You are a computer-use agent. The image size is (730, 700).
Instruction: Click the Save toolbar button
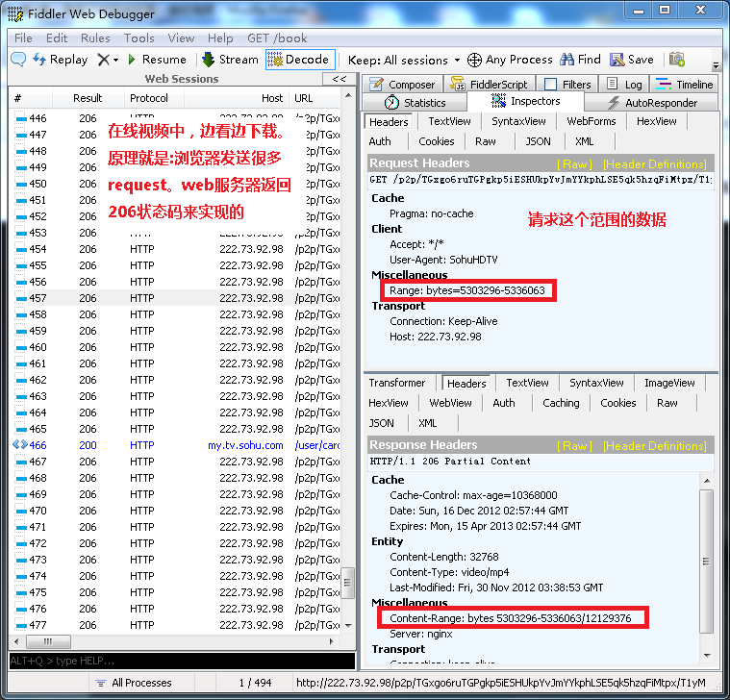pos(632,60)
